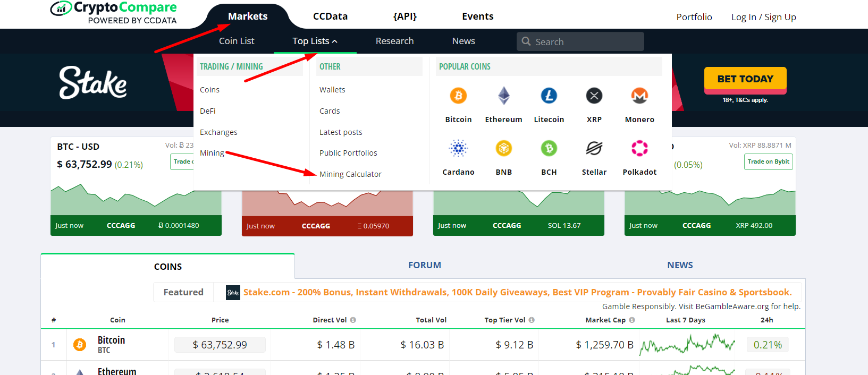Choose the BCH coin icon

[549, 148]
